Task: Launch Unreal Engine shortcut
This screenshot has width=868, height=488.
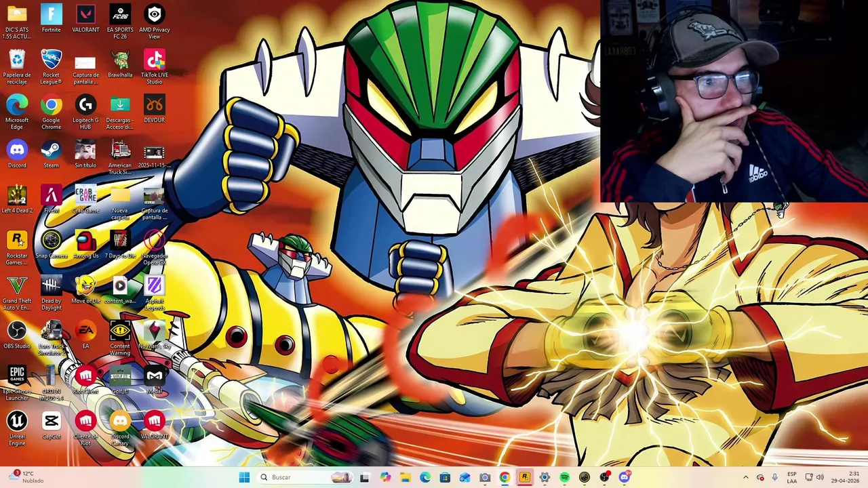Action: [17, 429]
